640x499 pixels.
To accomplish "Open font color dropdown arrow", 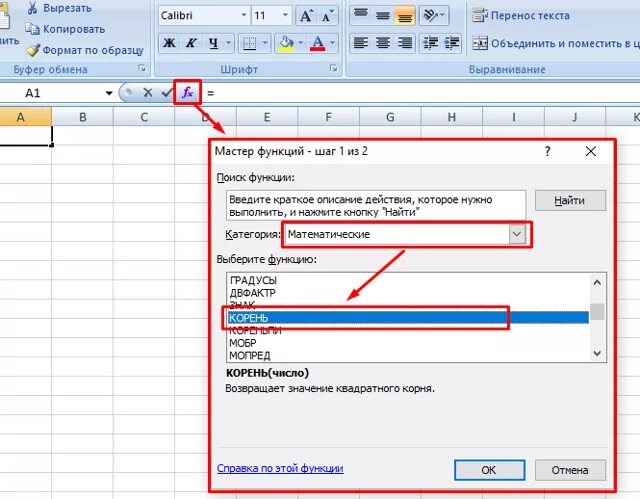I will (333, 43).
